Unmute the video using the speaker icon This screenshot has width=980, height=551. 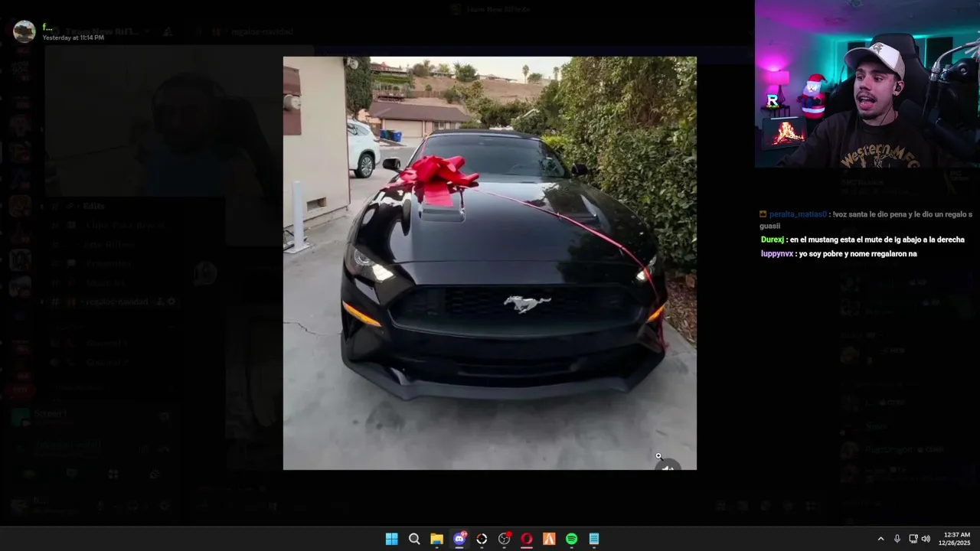[x=668, y=465]
